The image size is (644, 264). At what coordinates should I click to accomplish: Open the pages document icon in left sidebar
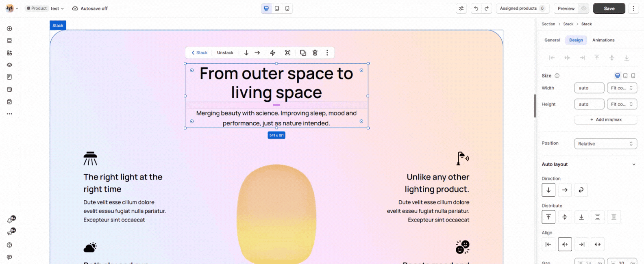tap(9, 77)
